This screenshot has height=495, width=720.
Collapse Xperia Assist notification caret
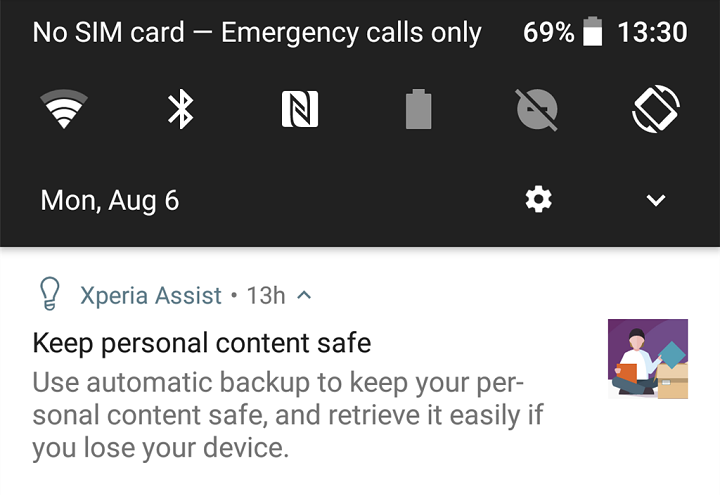coord(305,295)
